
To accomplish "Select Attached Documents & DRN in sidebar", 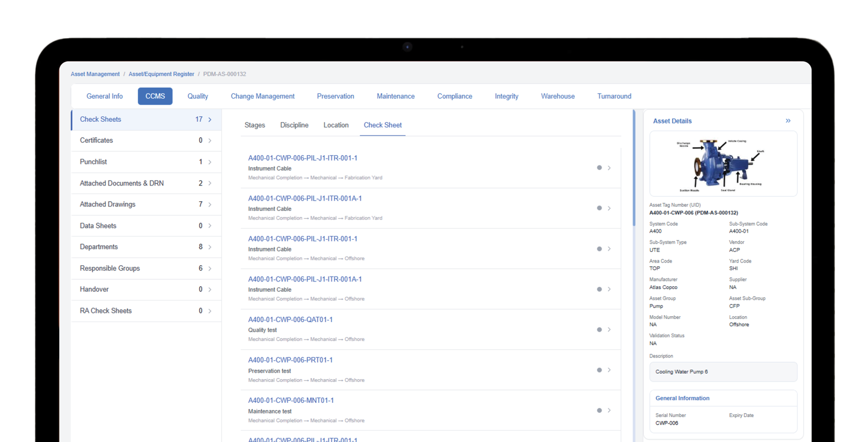I will [122, 183].
